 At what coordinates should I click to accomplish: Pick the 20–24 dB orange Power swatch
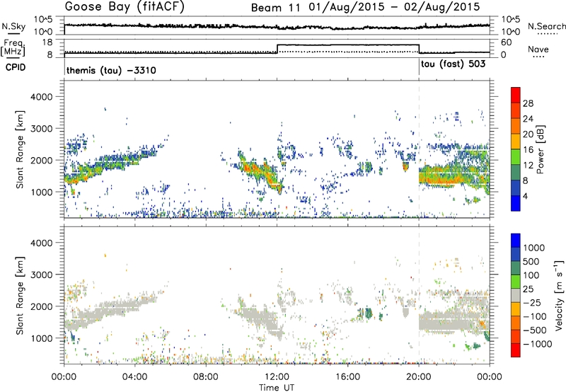coord(516,126)
